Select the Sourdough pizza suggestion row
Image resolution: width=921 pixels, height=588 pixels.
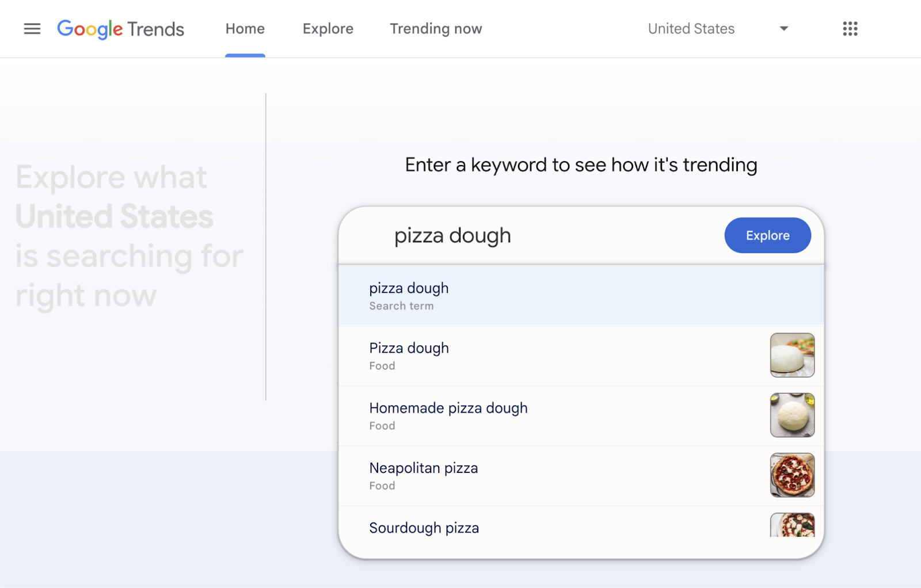518,528
